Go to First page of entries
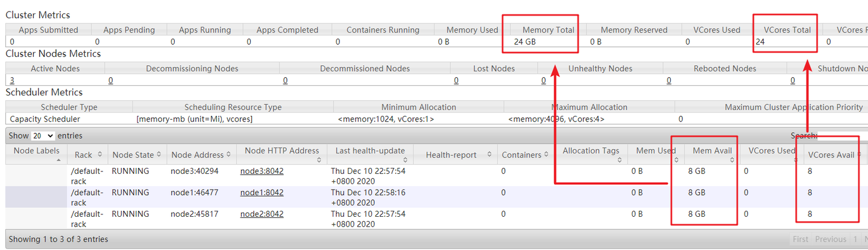Viewport: 868px width, 250px height. (800, 239)
